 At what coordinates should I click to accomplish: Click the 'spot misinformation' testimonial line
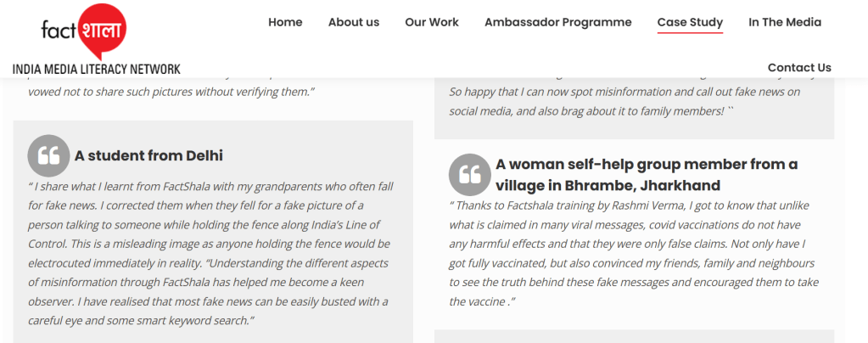tap(624, 92)
